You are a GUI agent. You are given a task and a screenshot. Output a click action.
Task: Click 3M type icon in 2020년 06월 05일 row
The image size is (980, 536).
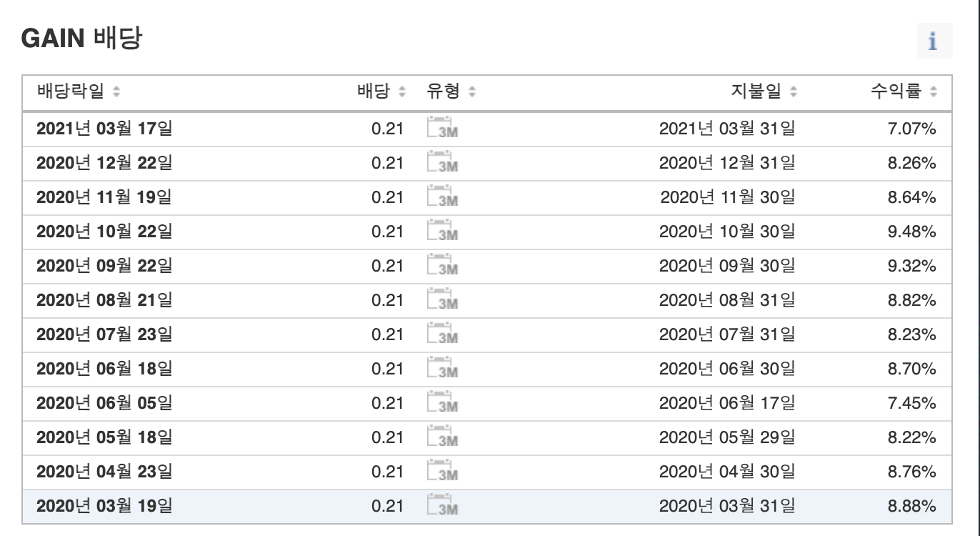pos(442,402)
